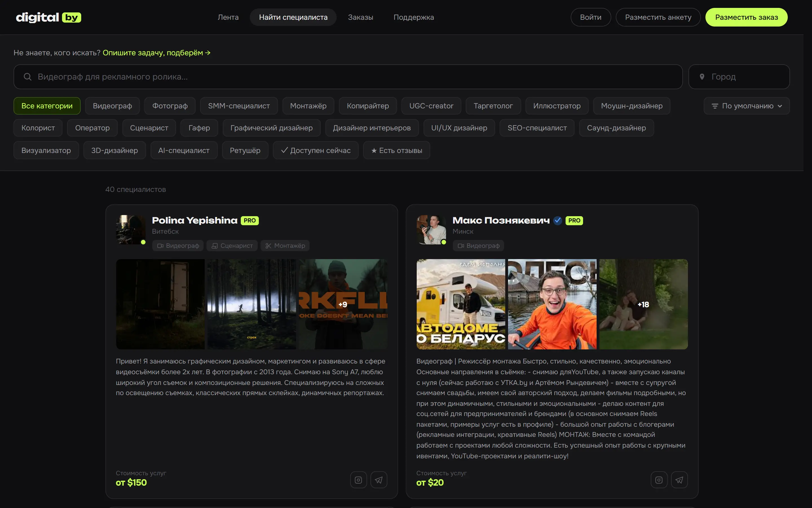
Task: Follow the Опишите задачу, подберём link
Action: 157,53
